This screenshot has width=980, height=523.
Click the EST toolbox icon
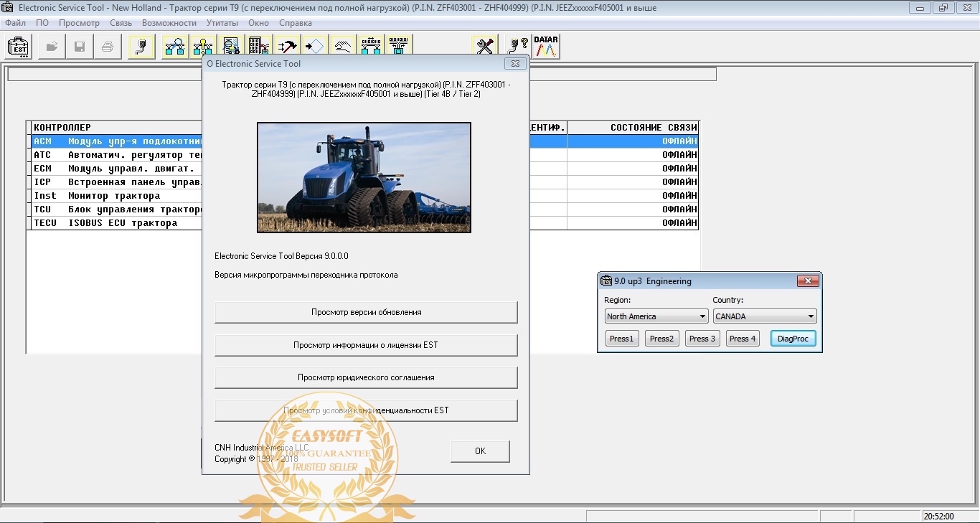(19, 47)
